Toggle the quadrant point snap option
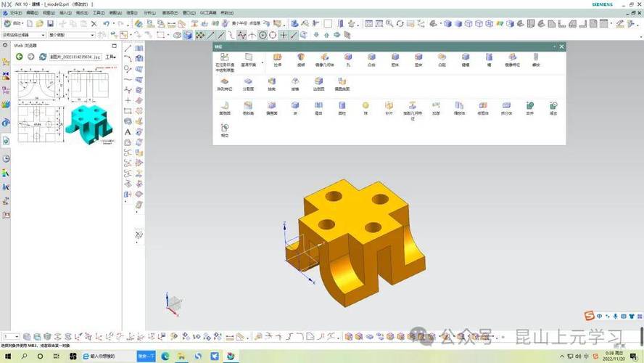 (273, 36)
